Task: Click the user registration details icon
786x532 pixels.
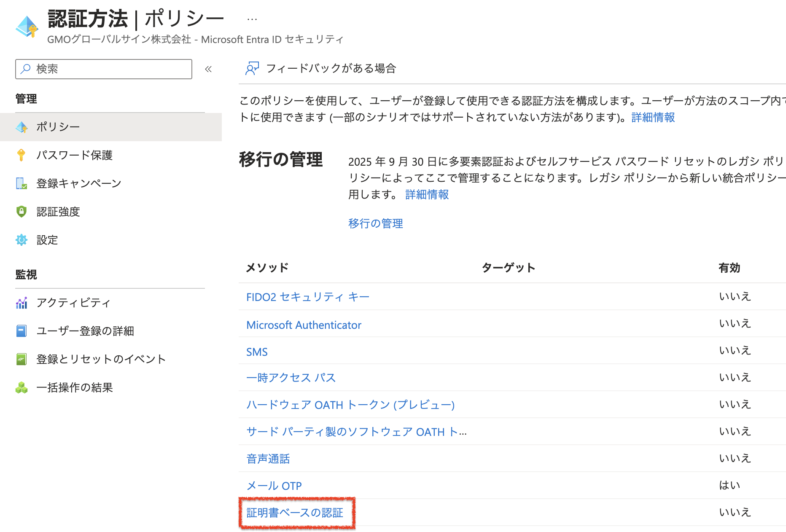Action: click(x=21, y=331)
